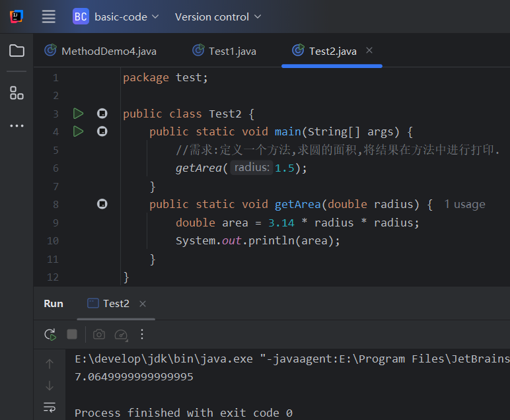Open the Project folder tool window
The width and height of the screenshot is (510, 420).
(x=17, y=51)
